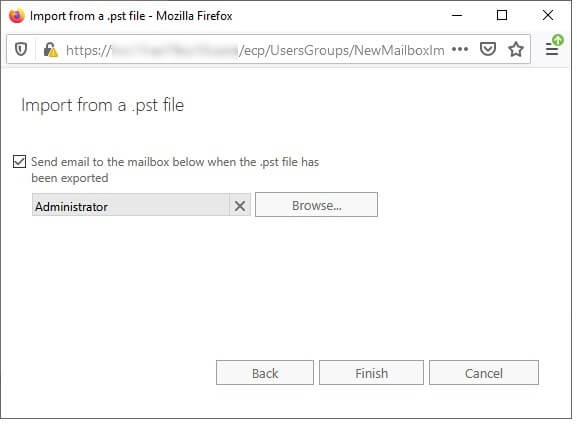This screenshot has width=577, height=427.
Task: Open the Firefox hamburger application menu
Action: tap(552, 49)
